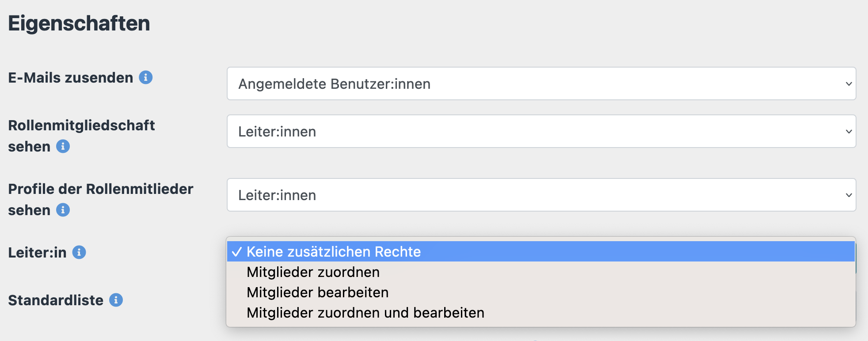Viewport: 868px width, 341px height.
Task: Click the Leiter:in label text
Action: coord(38,253)
